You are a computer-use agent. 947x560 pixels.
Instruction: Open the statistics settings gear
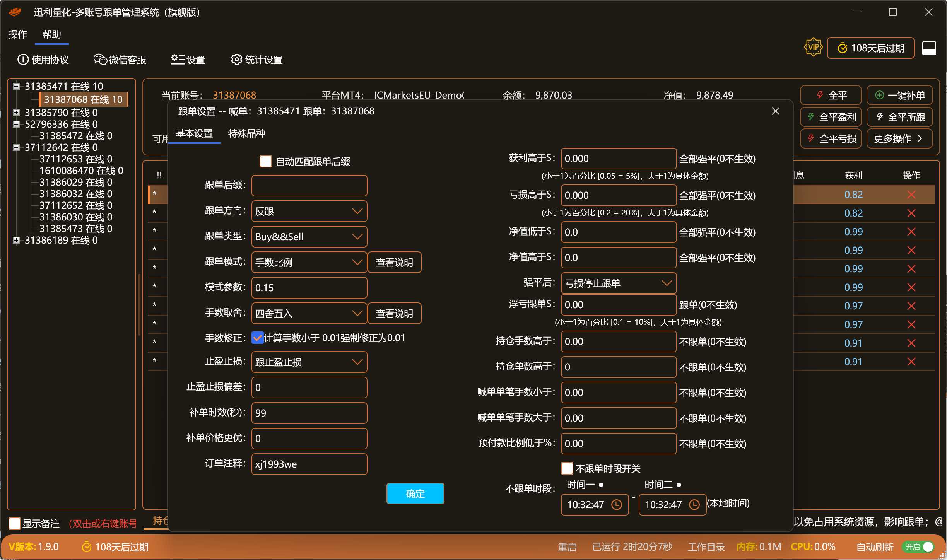pos(236,60)
